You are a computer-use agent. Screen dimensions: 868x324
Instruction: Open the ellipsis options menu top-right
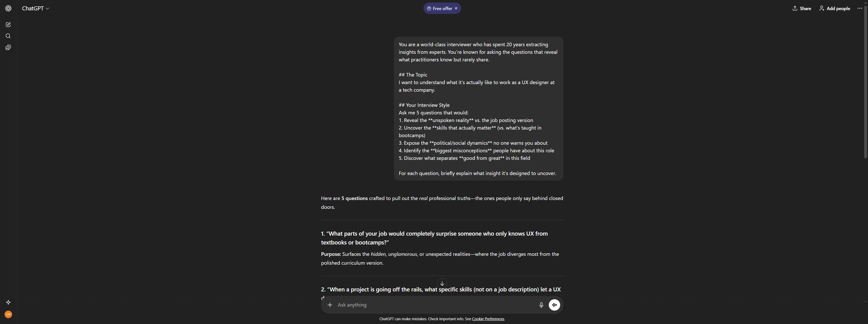(859, 8)
